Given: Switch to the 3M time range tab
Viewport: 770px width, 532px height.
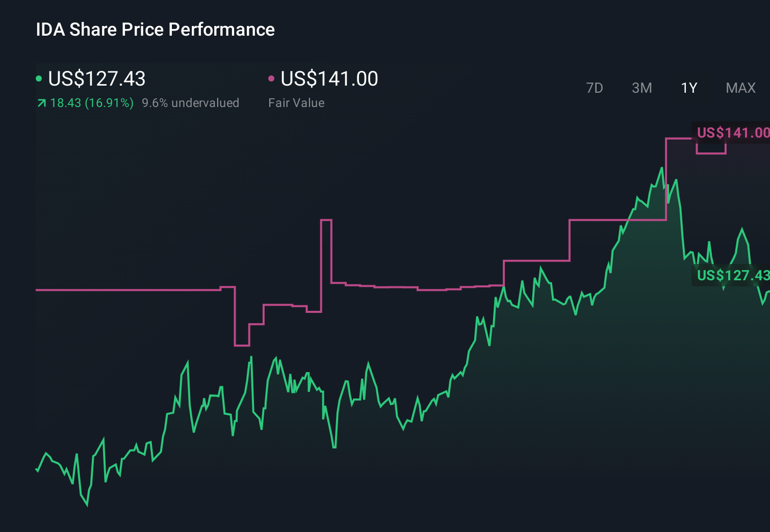Looking at the screenshot, I should (641, 88).
